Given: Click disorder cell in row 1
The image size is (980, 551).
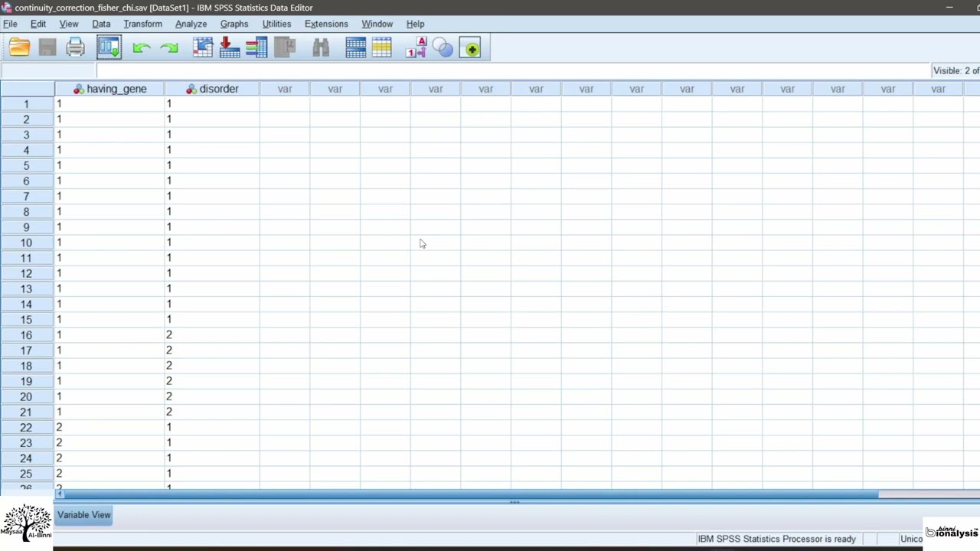Looking at the screenshot, I should click(x=212, y=104).
